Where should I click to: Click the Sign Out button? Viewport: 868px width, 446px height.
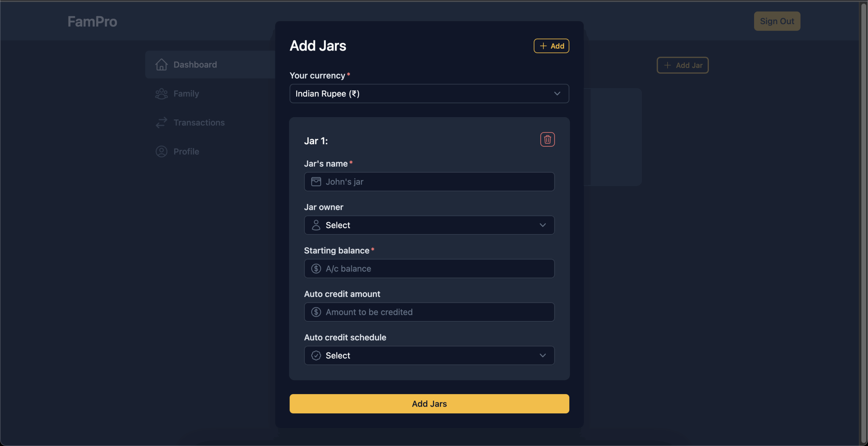pyautogui.click(x=777, y=21)
